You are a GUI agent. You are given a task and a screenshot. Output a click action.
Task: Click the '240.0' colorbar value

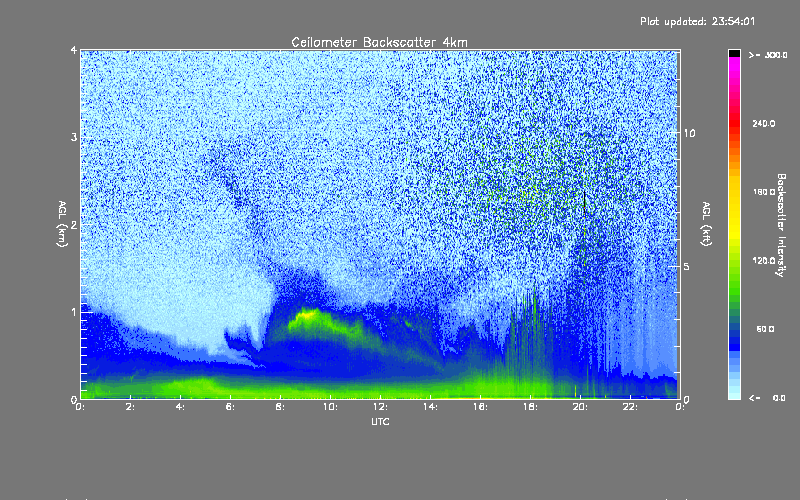click(764, 123)
